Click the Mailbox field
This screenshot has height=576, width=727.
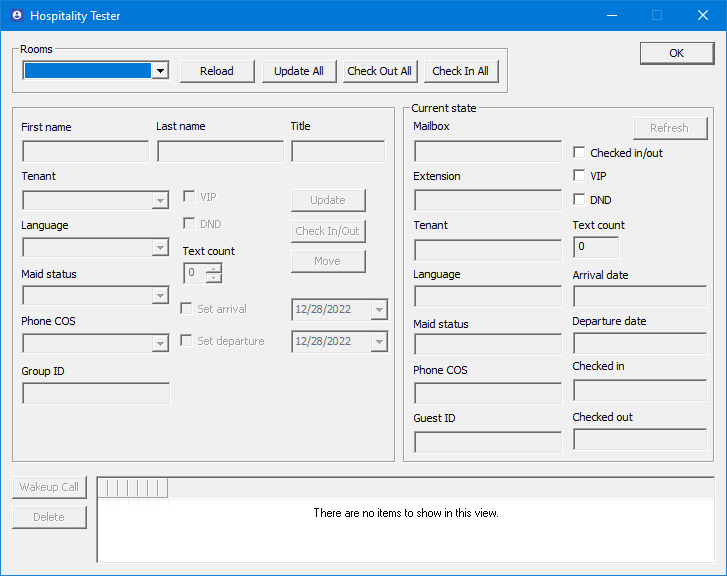488,152
